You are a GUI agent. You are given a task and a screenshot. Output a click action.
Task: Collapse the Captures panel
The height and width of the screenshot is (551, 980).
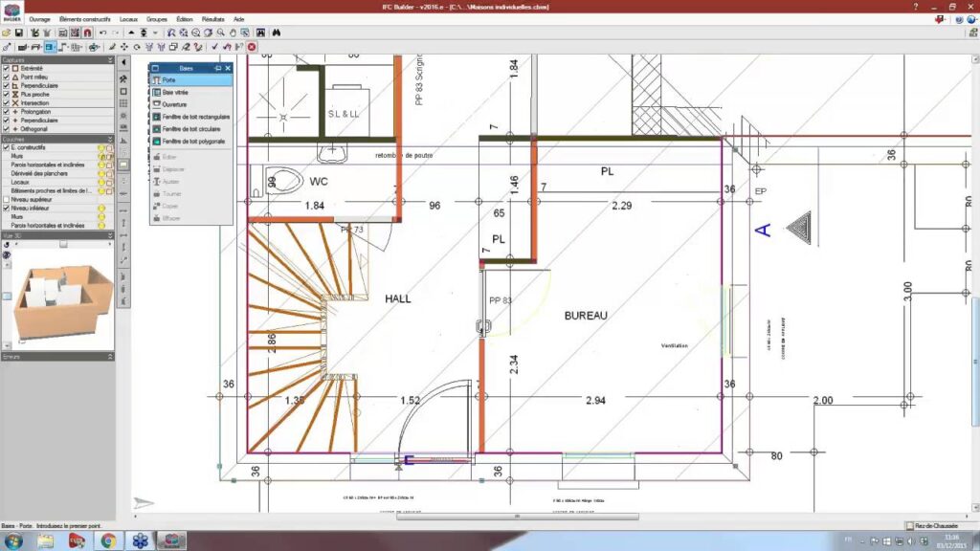point(110,59)
